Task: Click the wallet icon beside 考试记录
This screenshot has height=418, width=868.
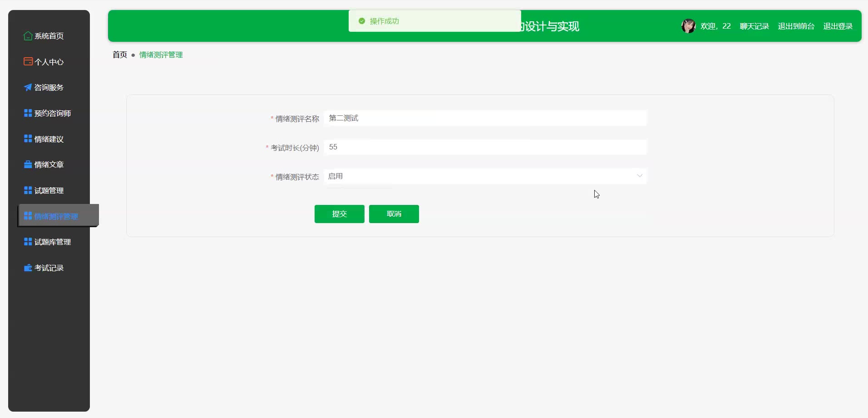Action: tap(28, 268)
